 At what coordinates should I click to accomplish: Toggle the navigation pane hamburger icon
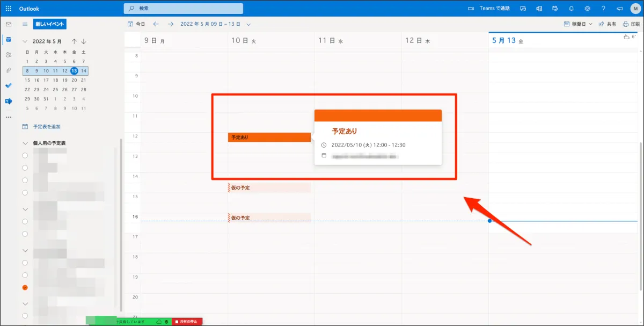(x=25, y=24)
